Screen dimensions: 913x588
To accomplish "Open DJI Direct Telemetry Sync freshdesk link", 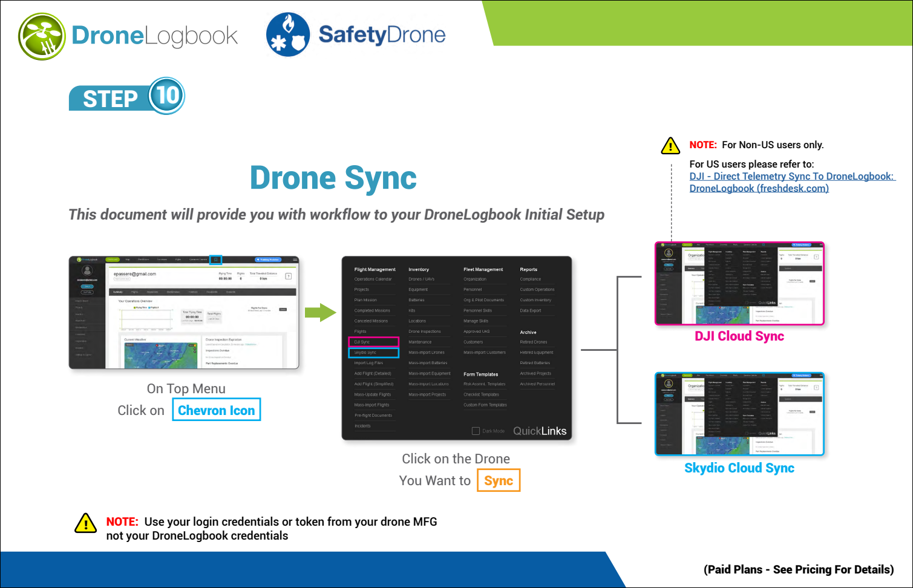I will coord(792,182).
